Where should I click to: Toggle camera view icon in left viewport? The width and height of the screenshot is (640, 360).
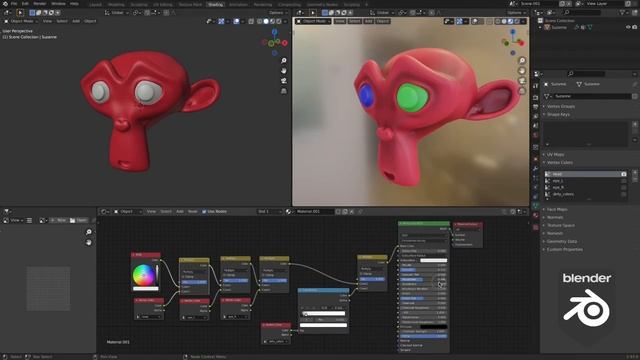[284, 81]
